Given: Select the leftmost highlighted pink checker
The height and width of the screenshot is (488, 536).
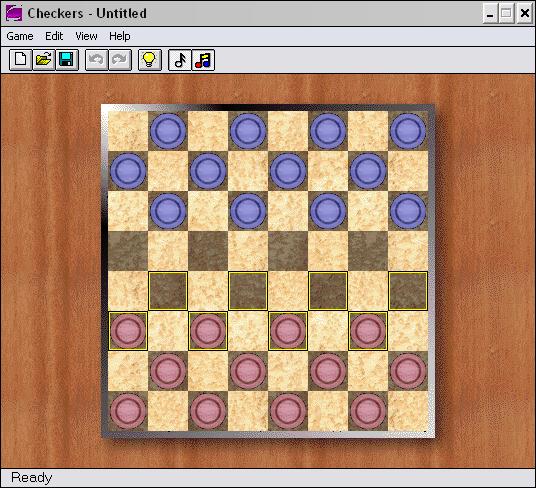Looking at the screenshot, I should pyautogui.click(x=128, y=331).
